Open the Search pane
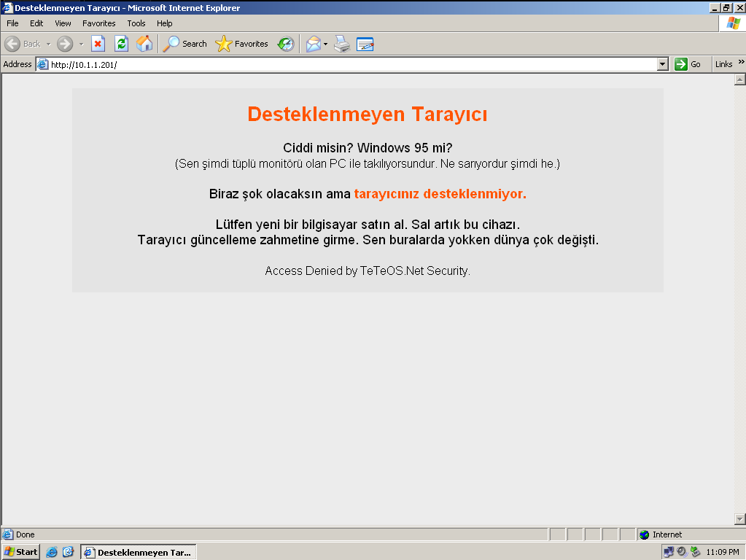Screen dimensions: 746x560 click(x=184, y=44)
